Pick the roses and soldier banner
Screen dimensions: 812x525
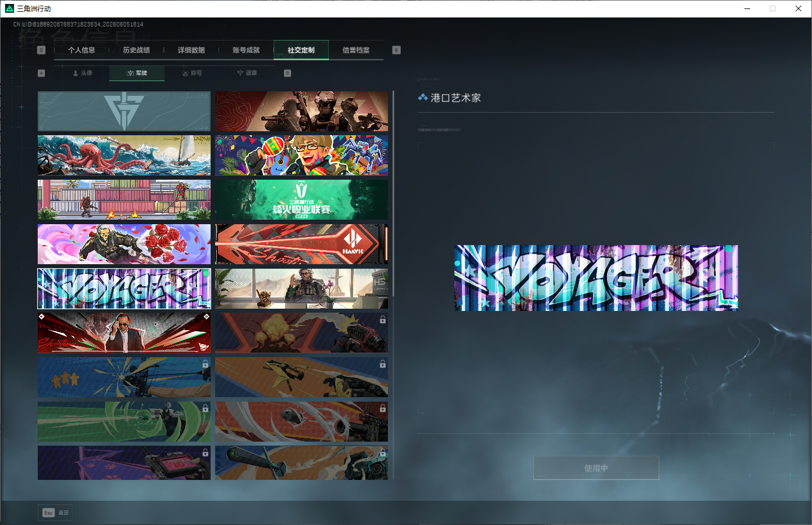(x=124, y=244)
